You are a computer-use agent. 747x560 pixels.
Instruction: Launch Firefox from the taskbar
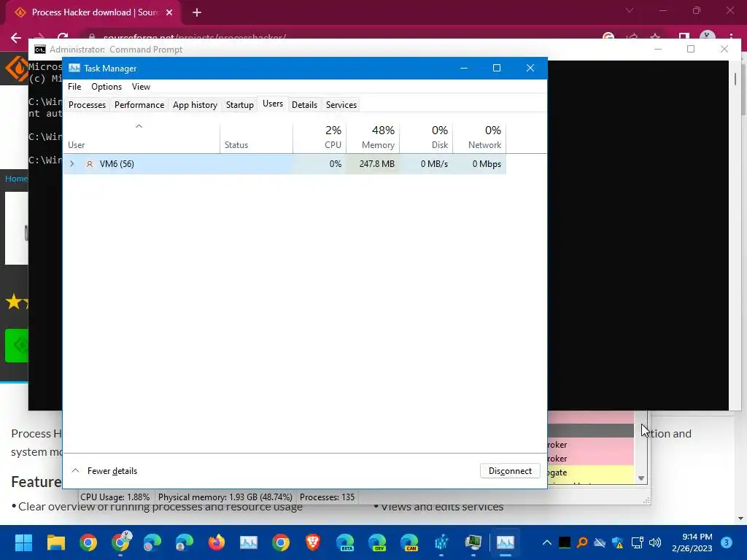coord(216,542)
